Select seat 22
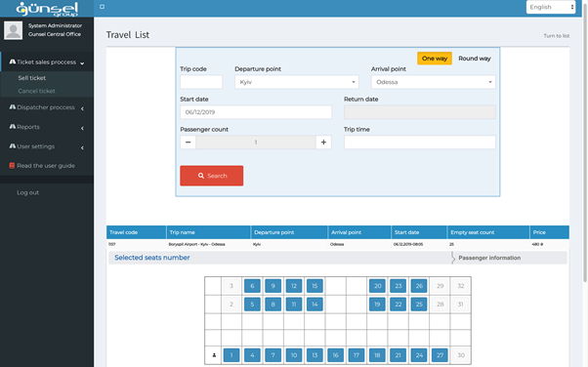 pyautogui.click(x=399, y=304)
